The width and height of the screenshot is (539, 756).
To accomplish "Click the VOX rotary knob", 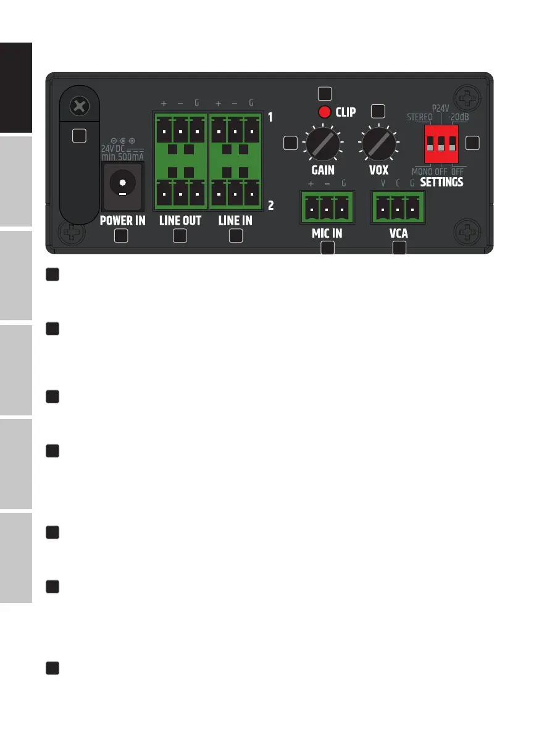I will click(378, 144).
